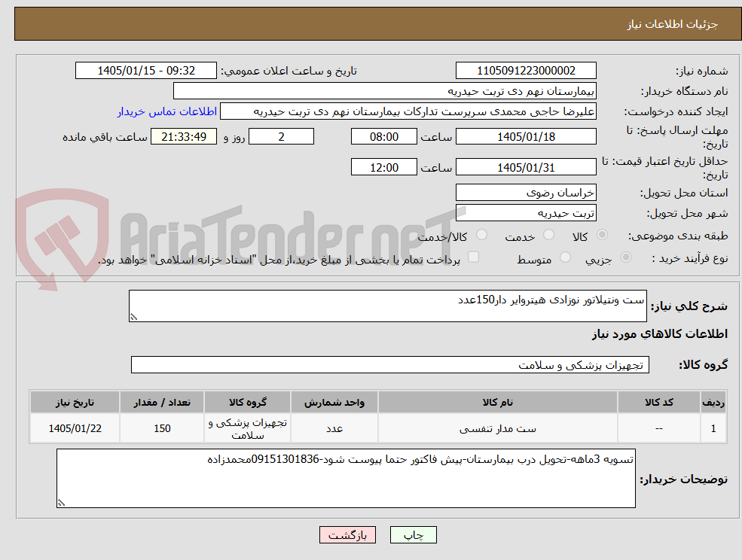The height and width of the screenshot is (560, 742).
Task: Click the request creator name field
Action: pyautogui.click(x=408, y=111)
